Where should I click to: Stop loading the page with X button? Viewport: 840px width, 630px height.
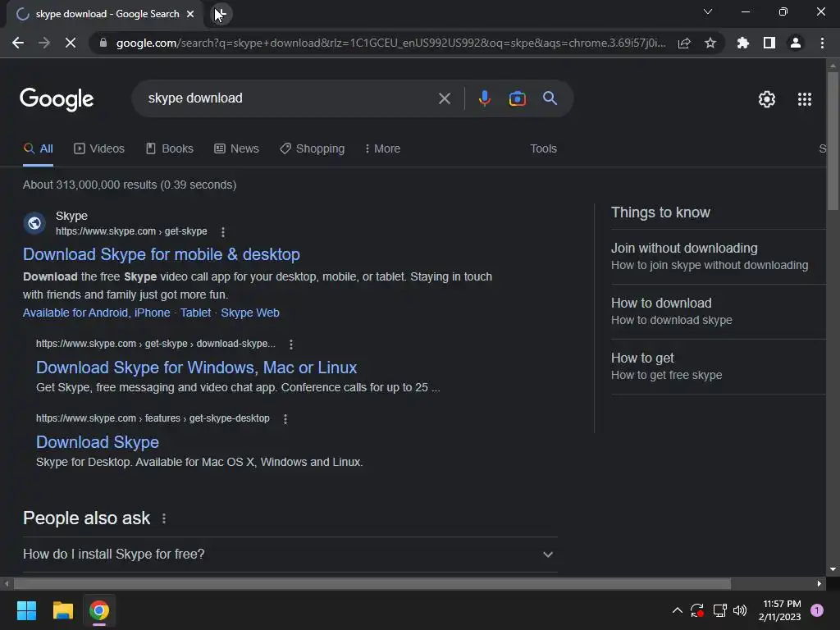click(71, 43)
